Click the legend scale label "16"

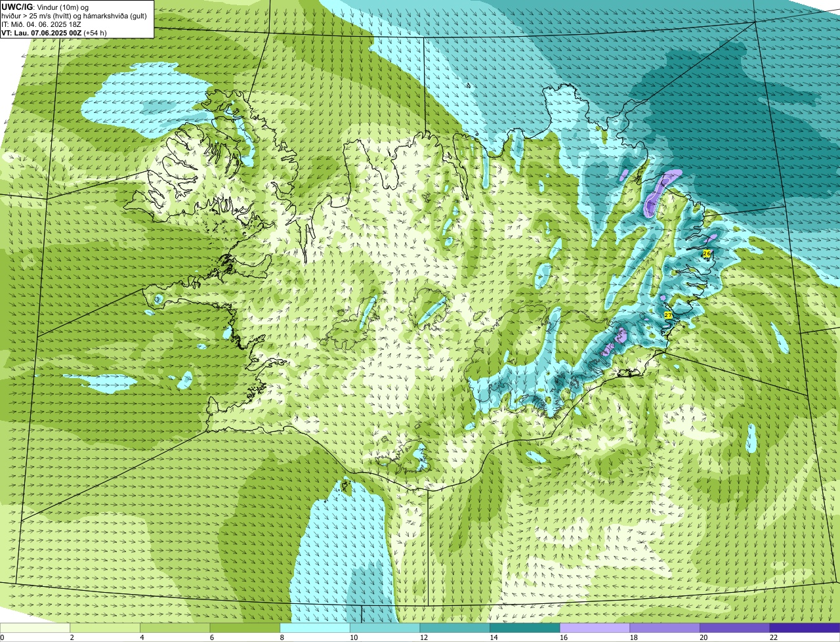pyautogui.click(x=564, y=637)
